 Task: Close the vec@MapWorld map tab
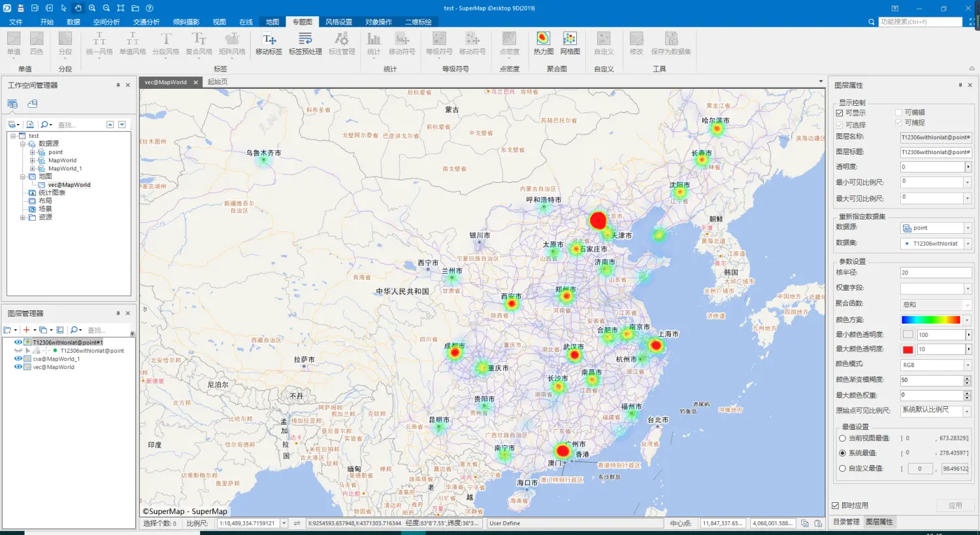(x=195, y=82)
